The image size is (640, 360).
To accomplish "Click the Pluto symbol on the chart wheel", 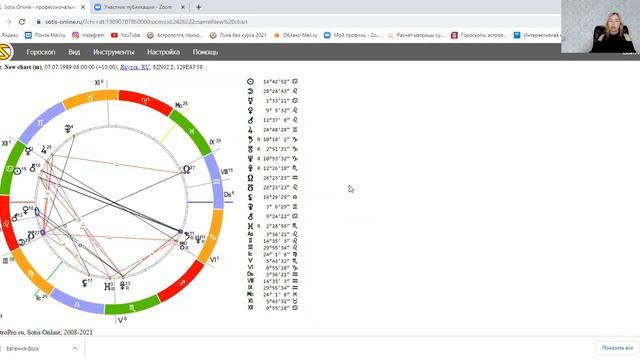I will (123, 285).
